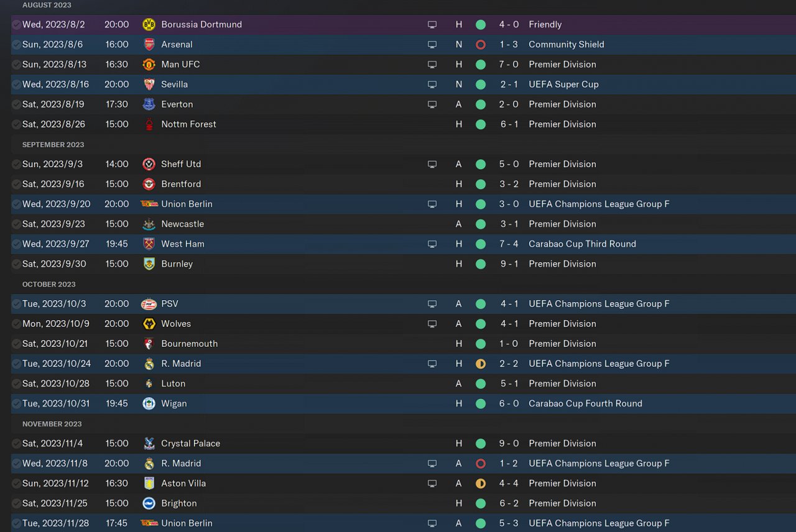Collapse the August 2023 month section
Image resolution: width=796 pixels, height=532 pixels.
click(47, 5)
